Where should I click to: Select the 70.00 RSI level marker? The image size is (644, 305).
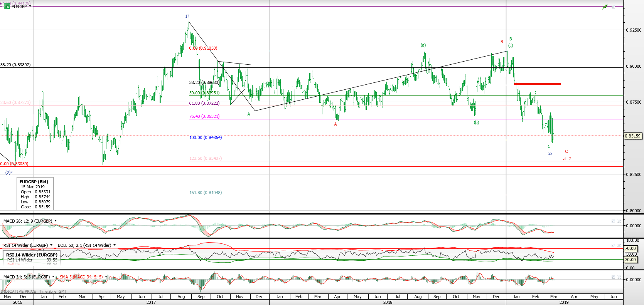[631, 249]
